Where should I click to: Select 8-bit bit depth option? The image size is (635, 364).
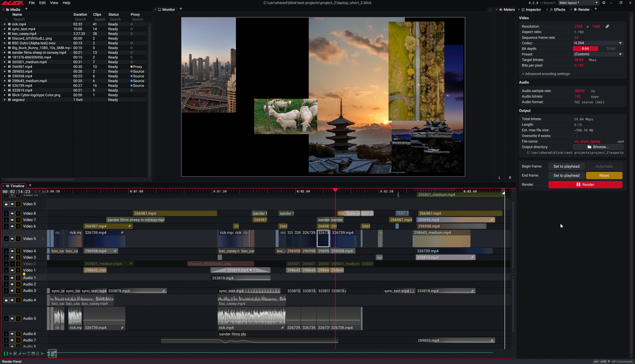(585, 49)
